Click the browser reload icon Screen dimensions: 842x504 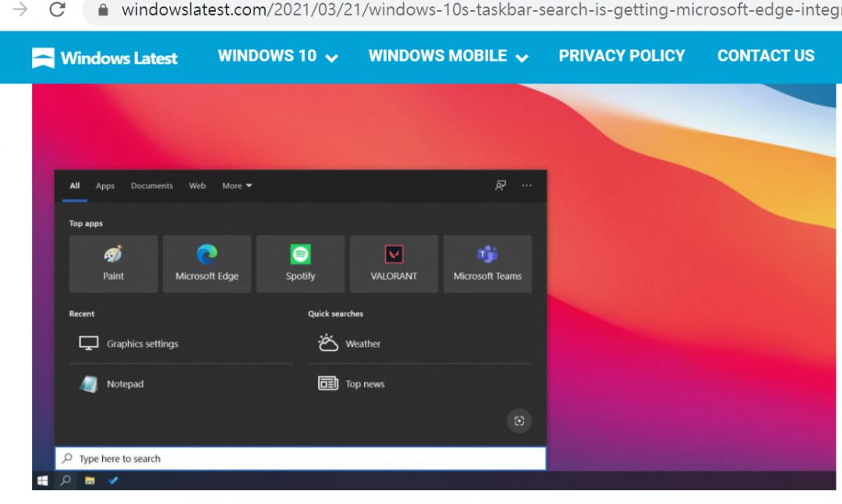[x=57, y=10]
